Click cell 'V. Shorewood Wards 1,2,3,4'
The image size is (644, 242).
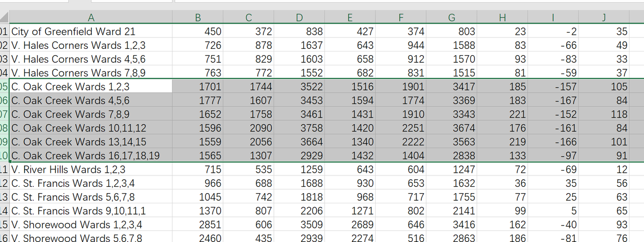point(90,224)
